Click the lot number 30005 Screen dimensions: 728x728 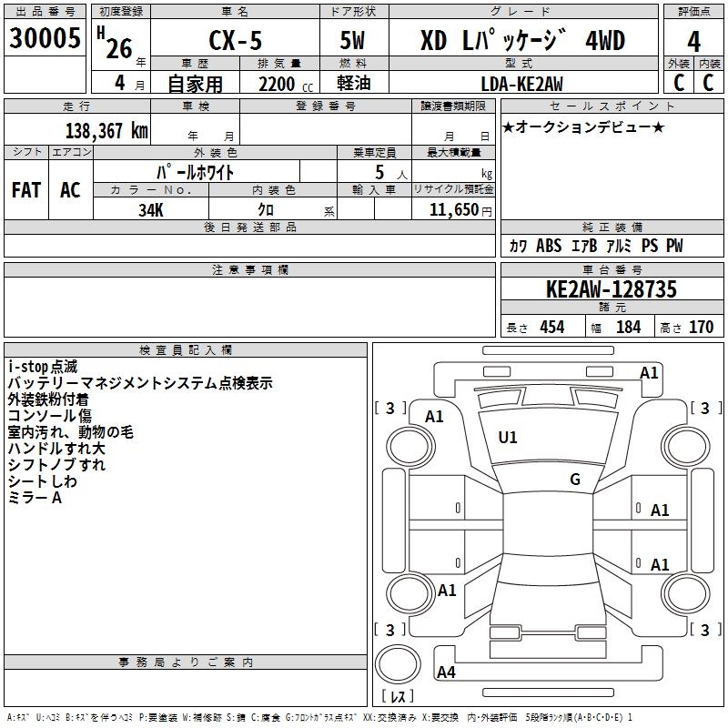(x=45, y=38)
